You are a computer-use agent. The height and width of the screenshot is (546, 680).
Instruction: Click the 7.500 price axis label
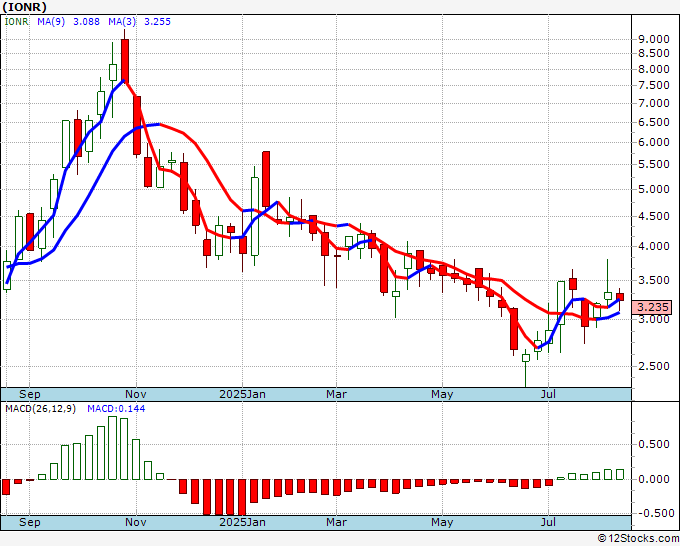click(x=654, y=85)
